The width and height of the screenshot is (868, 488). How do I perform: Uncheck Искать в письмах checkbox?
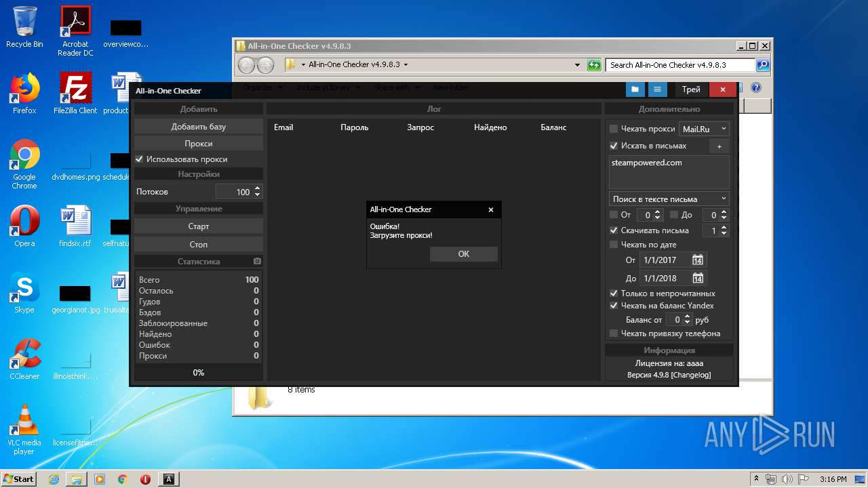(614, 146)
